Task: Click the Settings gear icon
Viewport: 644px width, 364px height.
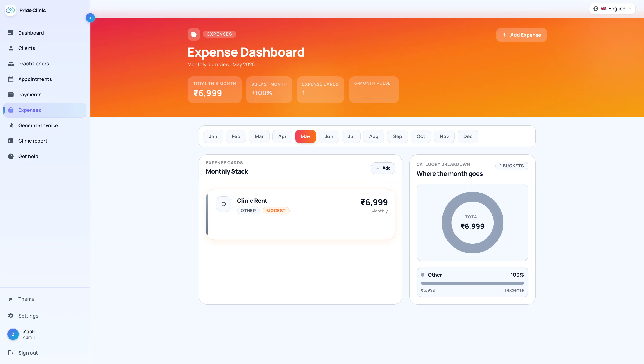Action: 11,316
